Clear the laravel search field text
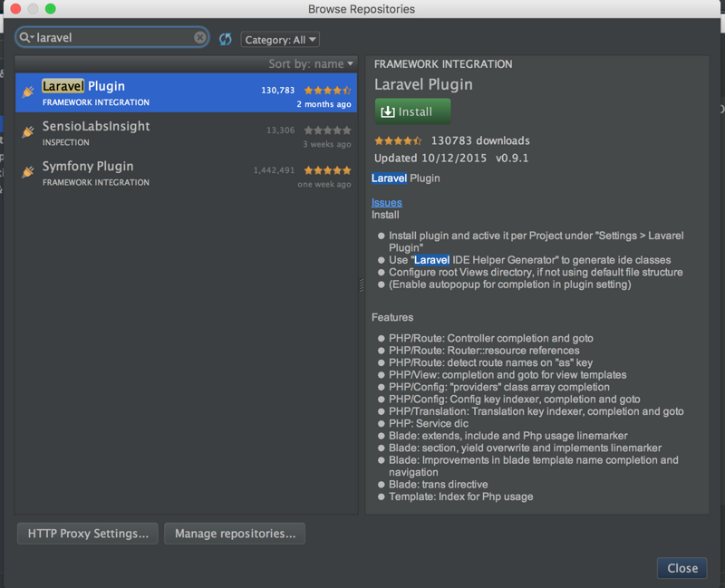Viewport: 725px width, 588px height. [x=199, y=37]
